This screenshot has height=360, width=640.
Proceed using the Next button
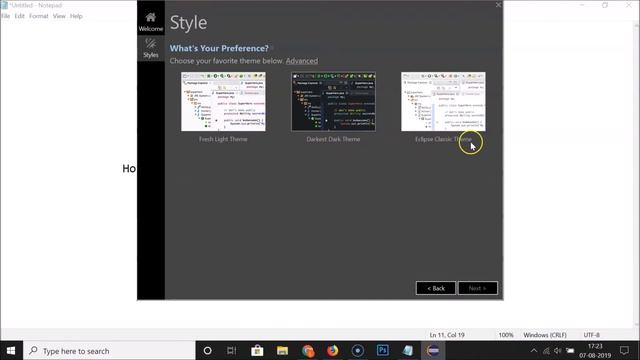point(478,288)
